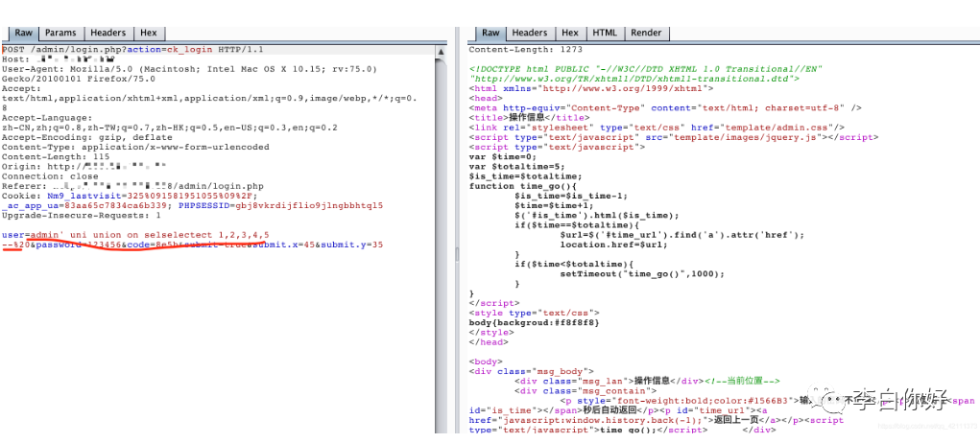The height and width of the screenshot is (443, 980).
Task: Click the submit.y=35 parameter
Action: pos(353,245)
